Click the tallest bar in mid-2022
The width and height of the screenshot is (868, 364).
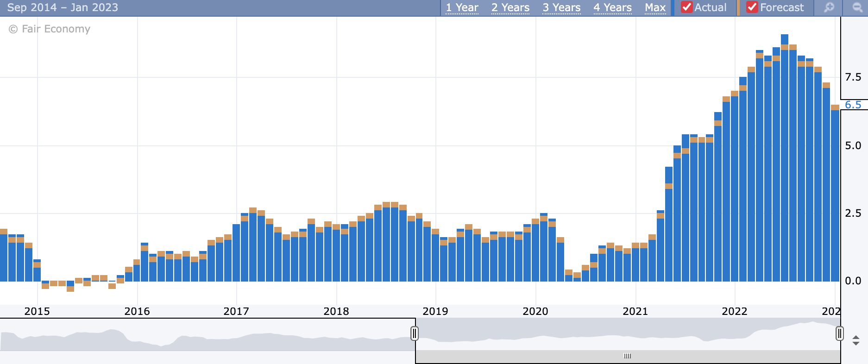(x=785, y=158)
